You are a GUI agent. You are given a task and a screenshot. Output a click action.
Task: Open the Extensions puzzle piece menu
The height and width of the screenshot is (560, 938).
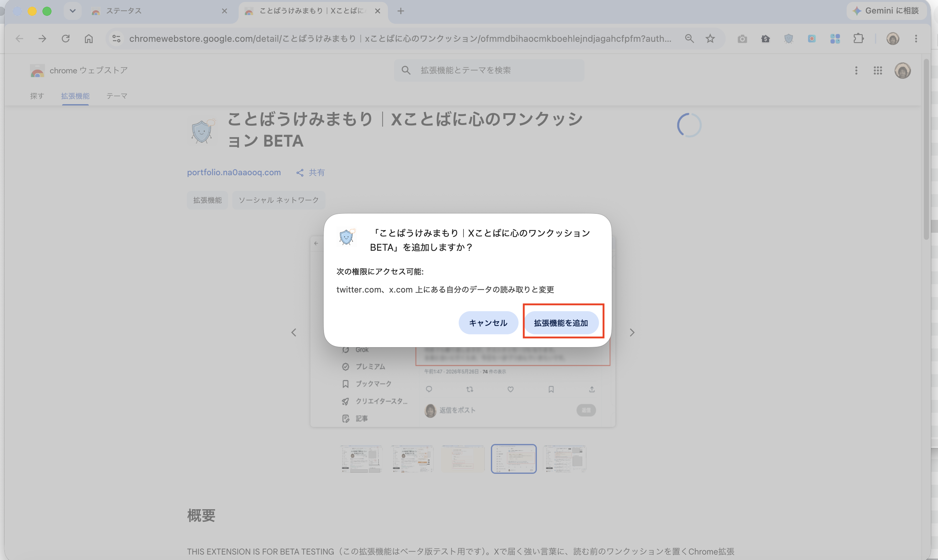(x=858, y=39)
